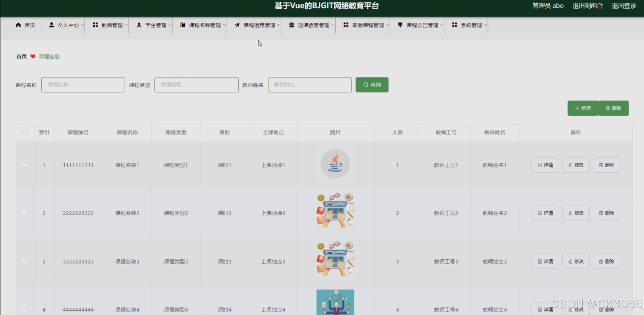The image size is (644, 315).
Task: Open the 首页 menu item
Action: (x=30, y=25)
